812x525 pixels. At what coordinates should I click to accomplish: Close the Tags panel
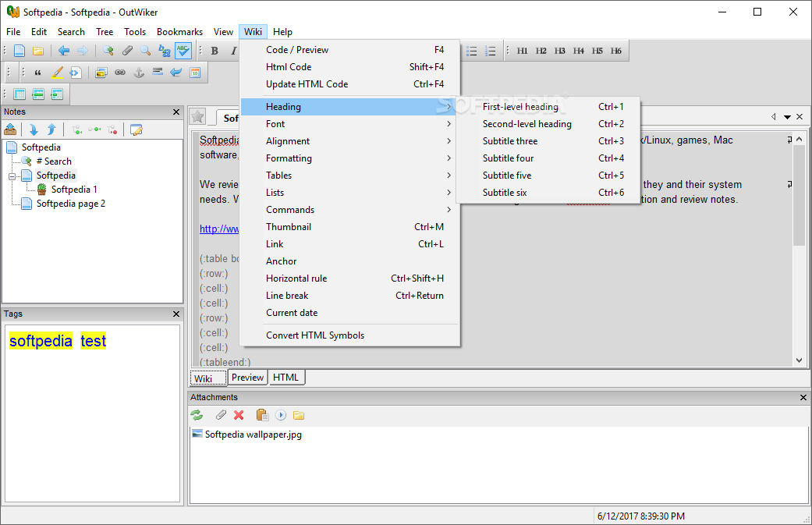[x=176, y=314]
